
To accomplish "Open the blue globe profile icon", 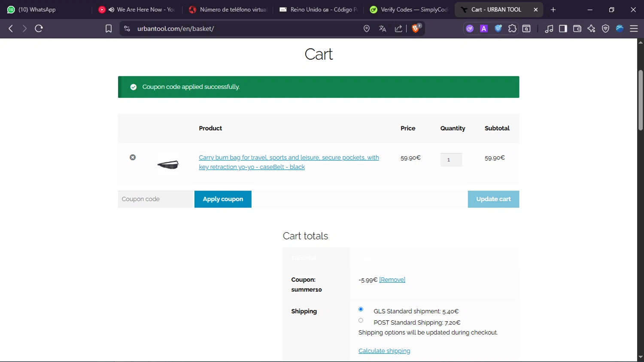I will (620, 29).
